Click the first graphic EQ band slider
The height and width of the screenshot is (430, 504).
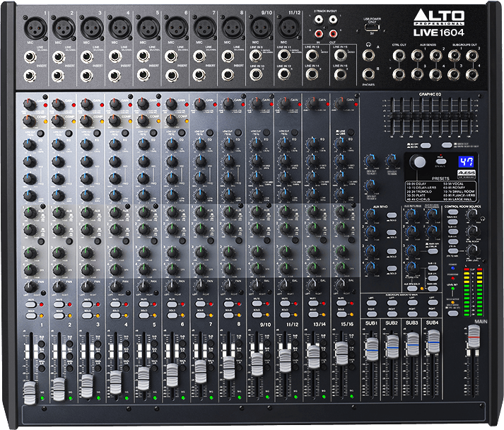[x=392, y=116]
